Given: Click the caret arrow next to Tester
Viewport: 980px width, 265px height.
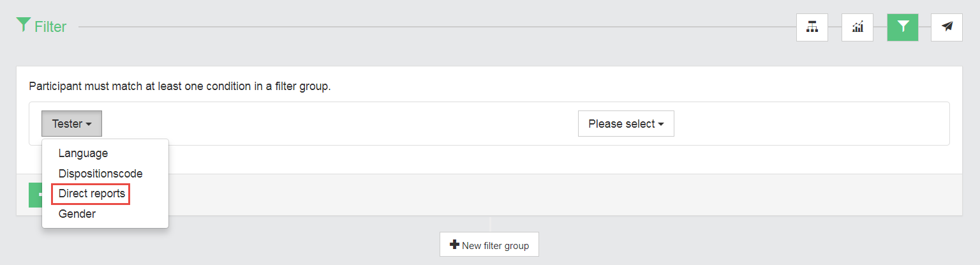Looking at the screenshot, I should 89,125.
